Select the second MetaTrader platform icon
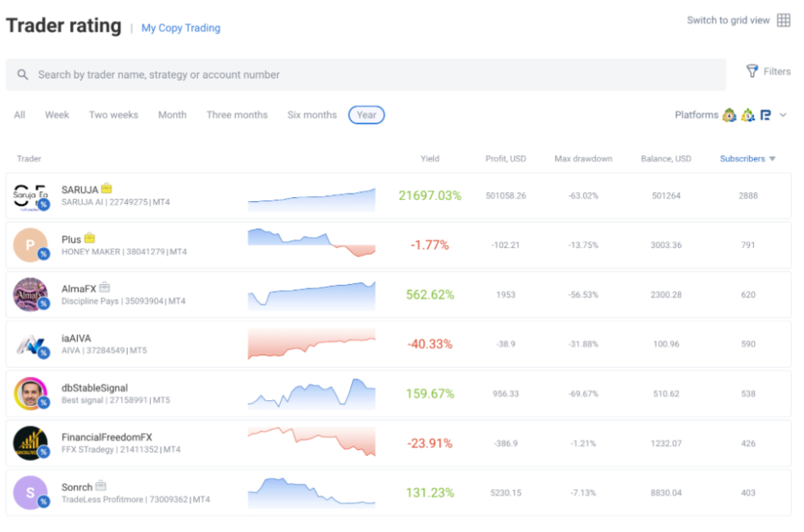This screenshot has height=532, width=804. tap(747, 115)
